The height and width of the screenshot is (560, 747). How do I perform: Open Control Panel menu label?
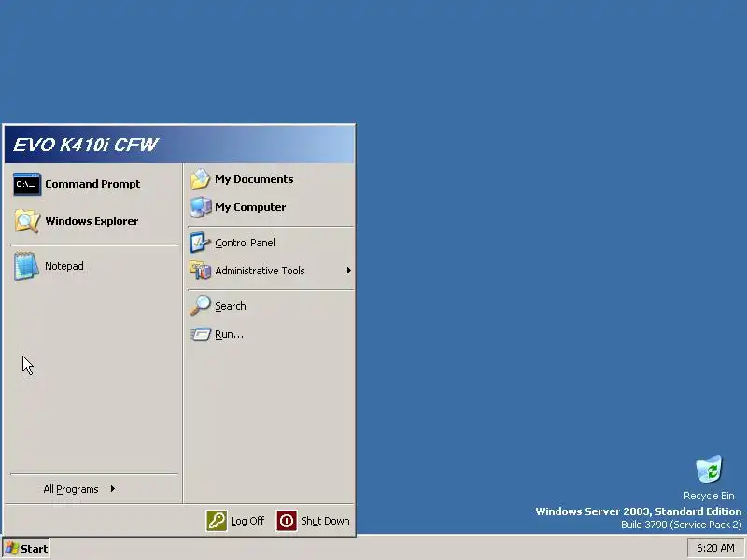[245, 243]
